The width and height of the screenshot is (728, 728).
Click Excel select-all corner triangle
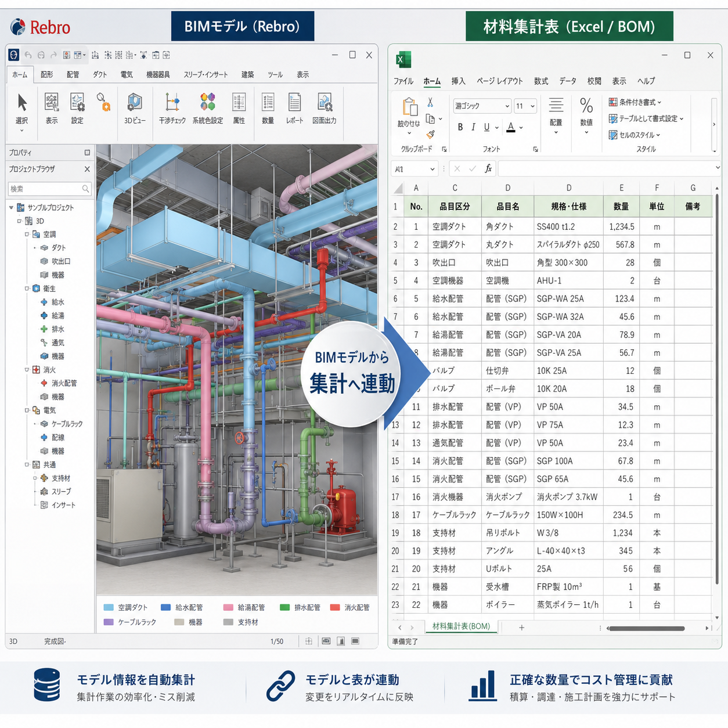398,188
